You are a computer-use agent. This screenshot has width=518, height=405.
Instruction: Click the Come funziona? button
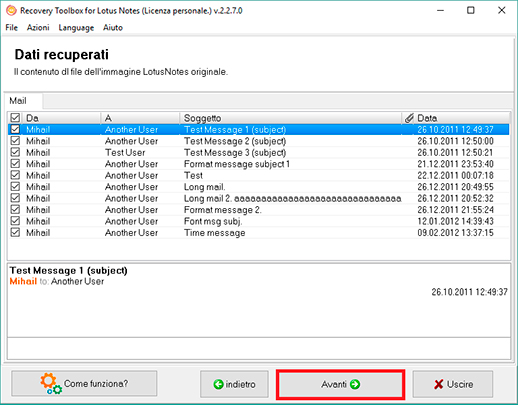tap(84, 384)
